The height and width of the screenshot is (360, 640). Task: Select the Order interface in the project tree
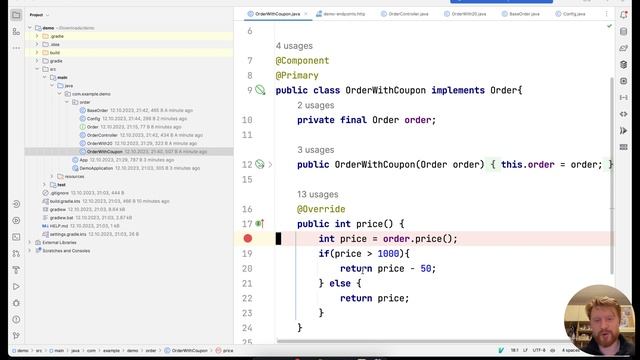click(x=93, y=127)
